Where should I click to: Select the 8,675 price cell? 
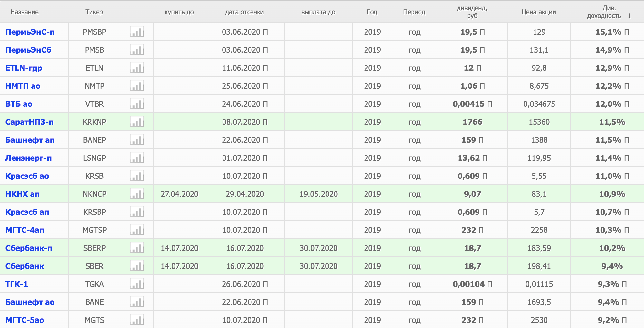[539, 86]
